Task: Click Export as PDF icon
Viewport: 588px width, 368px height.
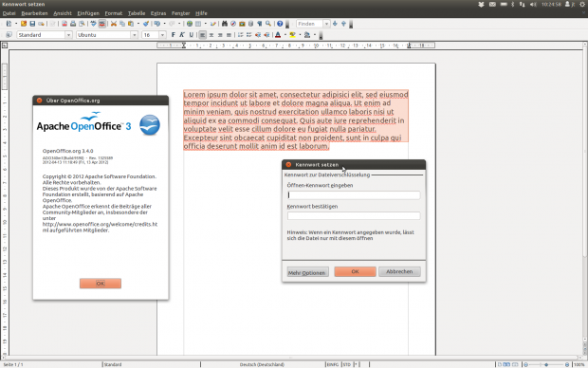Action: click(x=64, y=24)
